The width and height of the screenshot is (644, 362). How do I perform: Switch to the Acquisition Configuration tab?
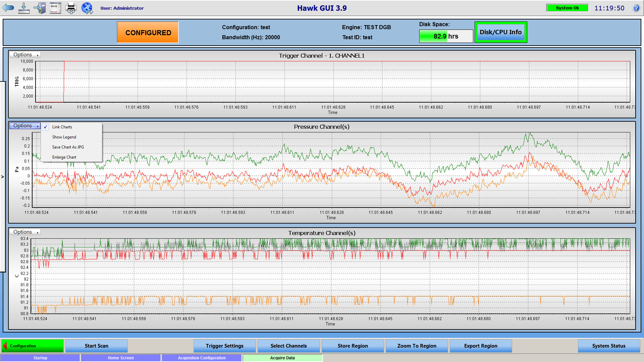tap(202, 358)
